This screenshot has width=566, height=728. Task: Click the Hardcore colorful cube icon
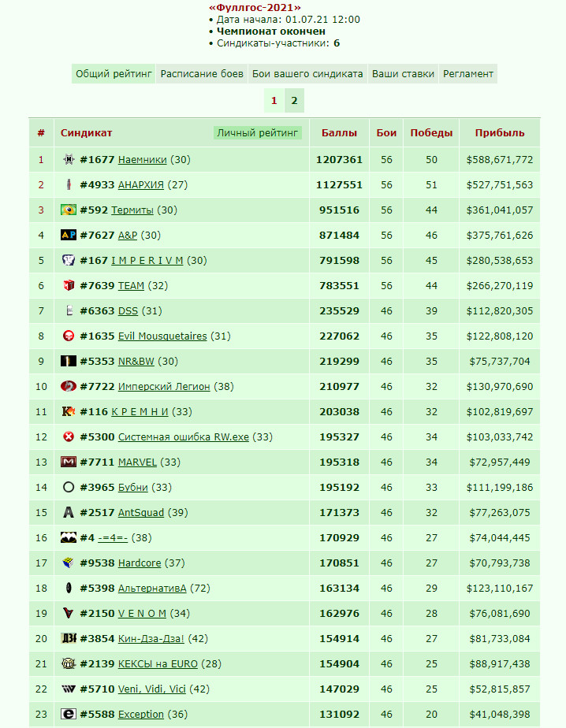69,563
